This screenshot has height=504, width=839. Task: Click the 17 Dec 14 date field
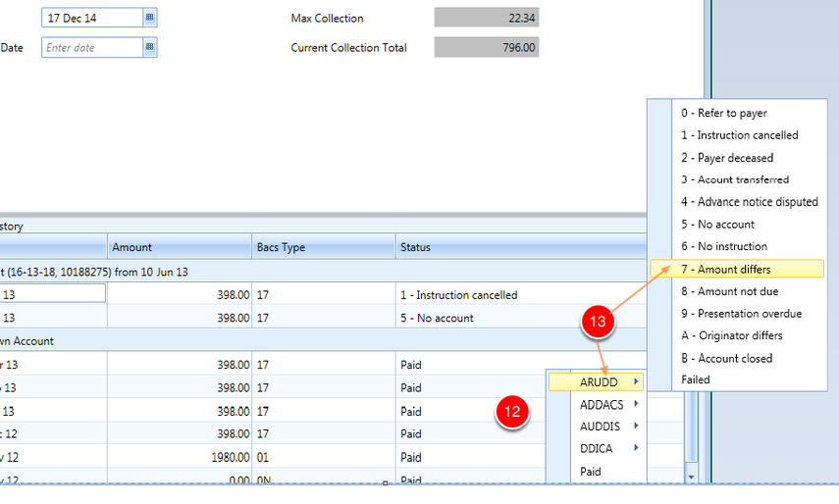[92, 18]
